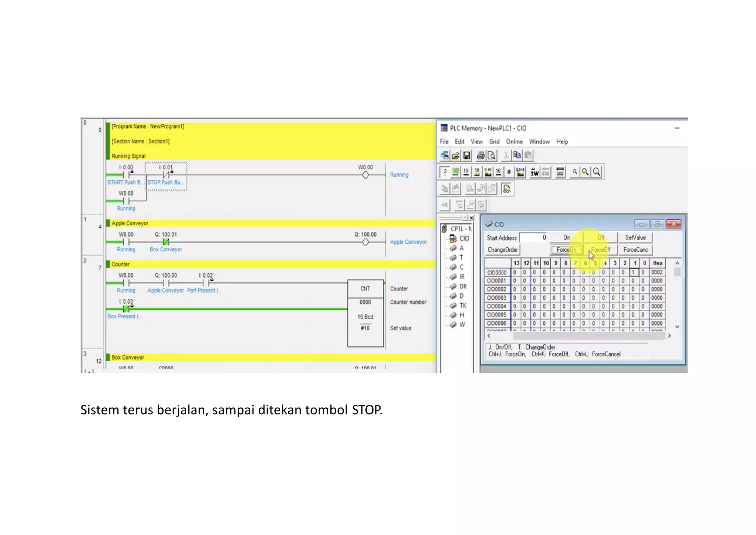Screen dimensions: 756x535
Task: Select the hexadecimal 16 display format icon
Action: pos(498,172)
